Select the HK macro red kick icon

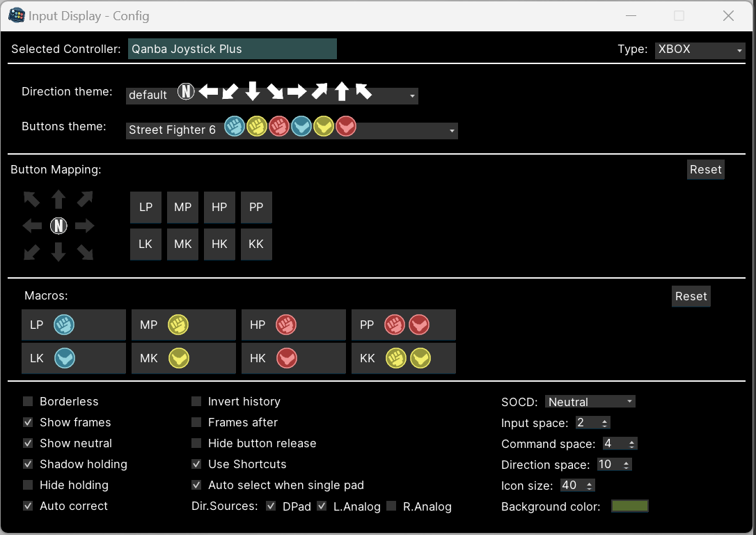286,359
